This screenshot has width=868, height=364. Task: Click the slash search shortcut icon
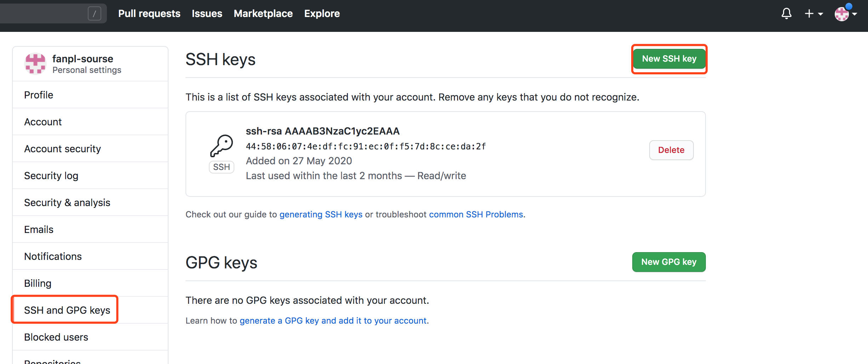tap(94, 14)
